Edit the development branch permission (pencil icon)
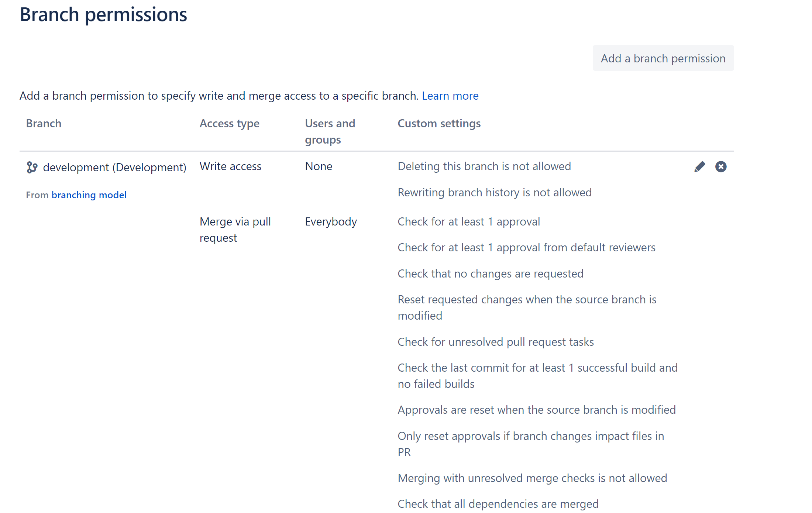Screen dimensions: 812x513 click(699, 167)
